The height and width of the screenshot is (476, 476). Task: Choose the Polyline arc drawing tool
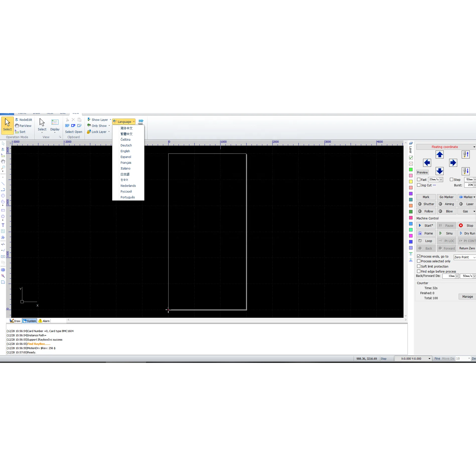click(3, 190)
